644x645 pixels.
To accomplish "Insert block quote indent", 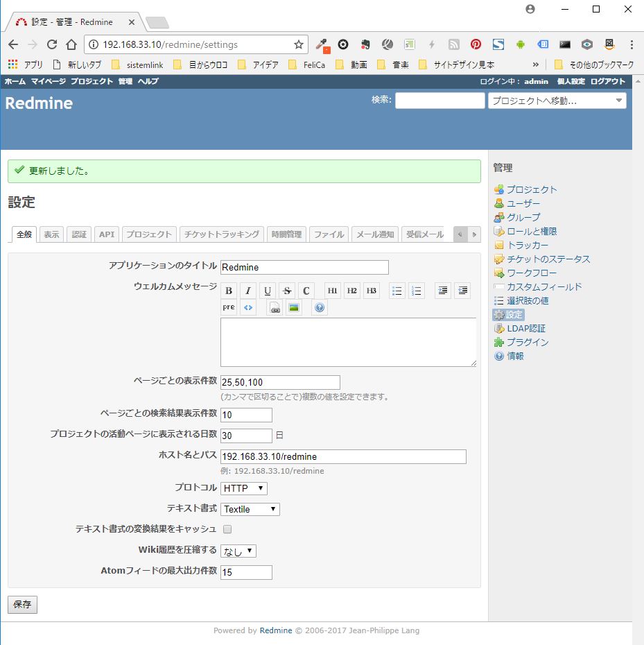I will pyautogui.click(x=443, y=291).
